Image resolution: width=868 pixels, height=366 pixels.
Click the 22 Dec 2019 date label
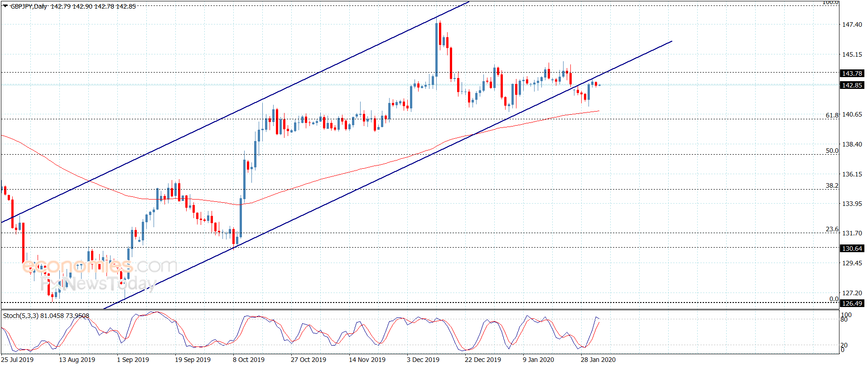click(483, 360)
